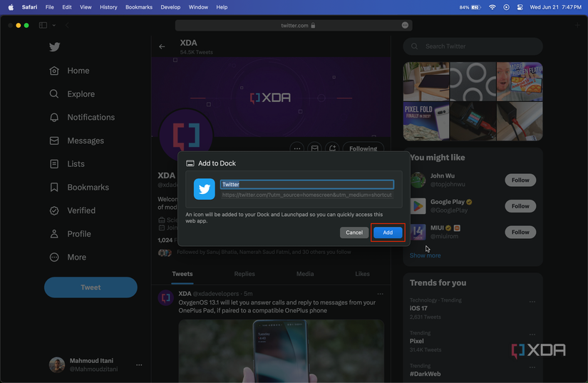Focus the Search Twitter field
Viewport: 588px width, 383px height.
(473, 46)
